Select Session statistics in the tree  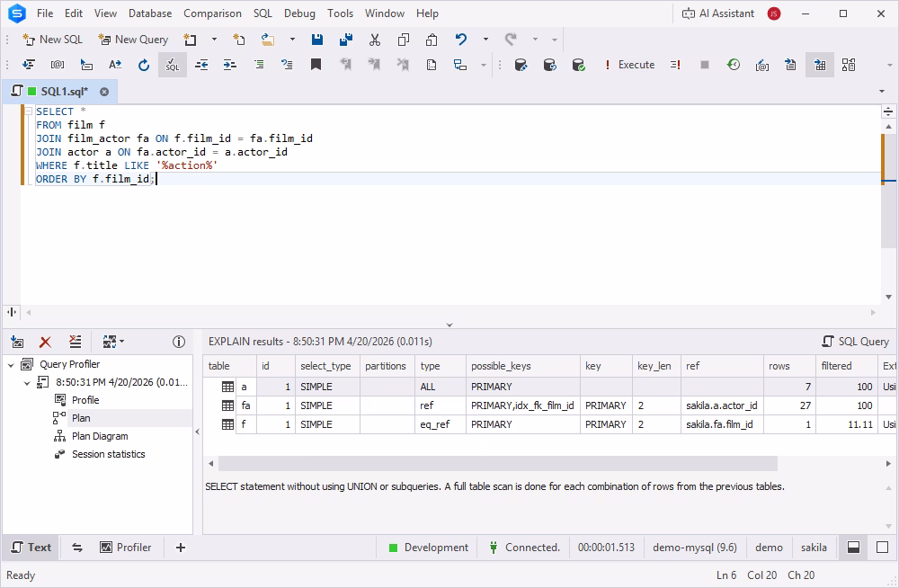pos(109,454)
